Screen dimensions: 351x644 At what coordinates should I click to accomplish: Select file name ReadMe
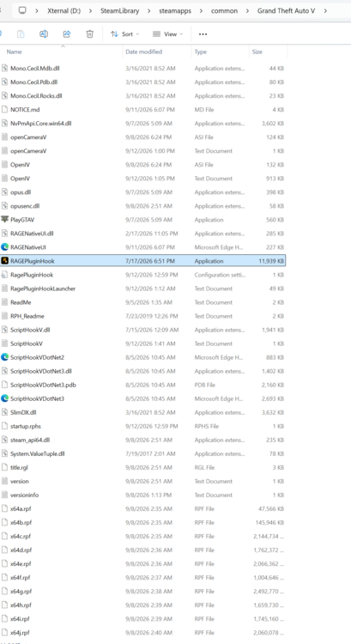21,302
